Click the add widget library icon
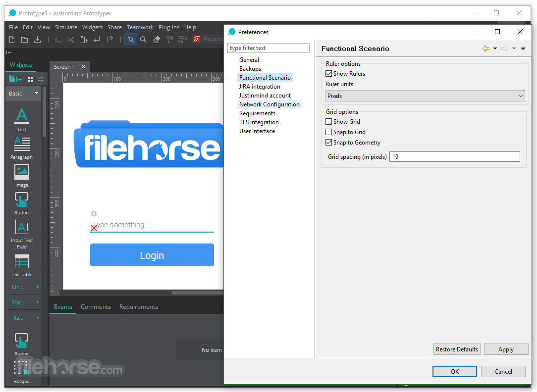Viewport: 537px width, 392px height. (x=15, y=79)
